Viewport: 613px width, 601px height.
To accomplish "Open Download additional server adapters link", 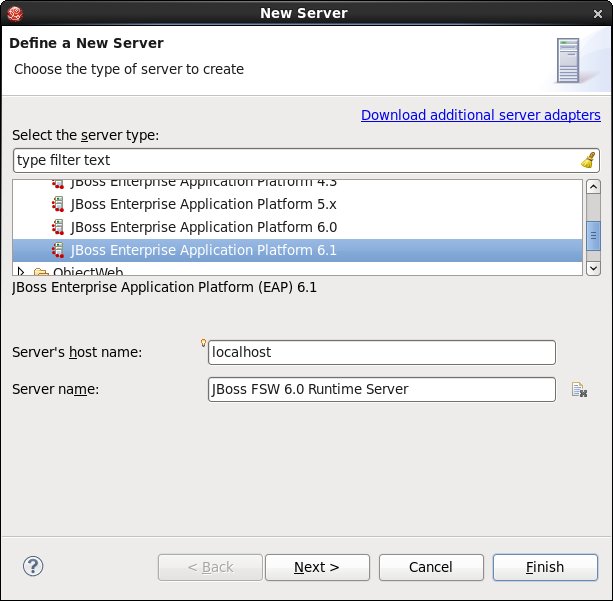I will point(480,115).
